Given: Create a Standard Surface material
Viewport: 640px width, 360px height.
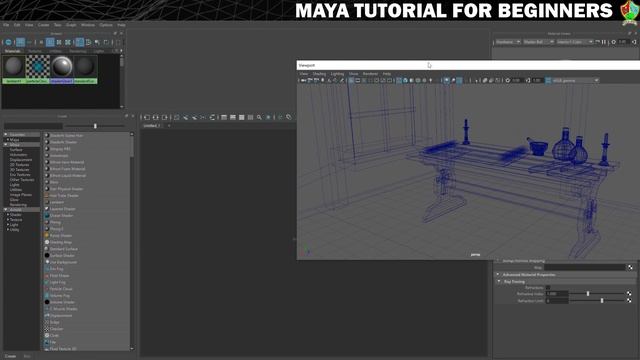Looking at the screenshot, I should tap(64, 249).
